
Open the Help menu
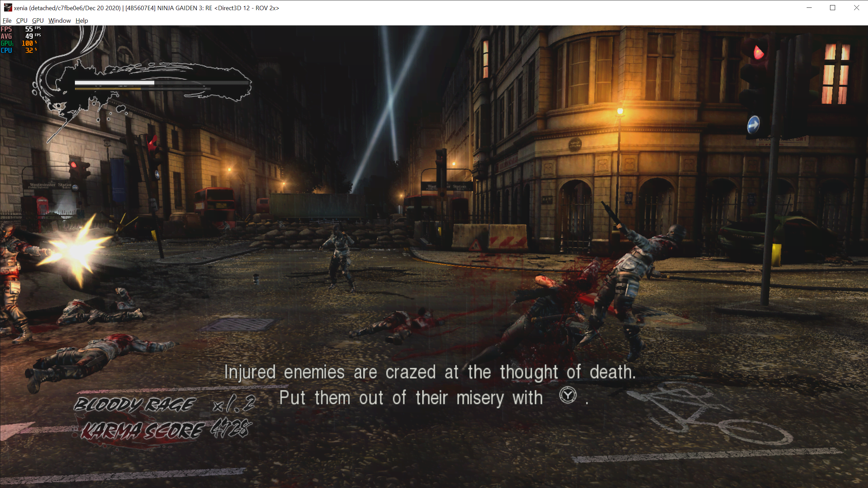click(x=82, y=21)
